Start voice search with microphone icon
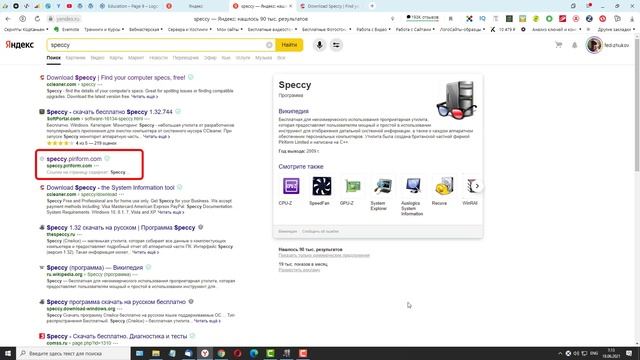This screenshot has height=360, width=640. 320,45
